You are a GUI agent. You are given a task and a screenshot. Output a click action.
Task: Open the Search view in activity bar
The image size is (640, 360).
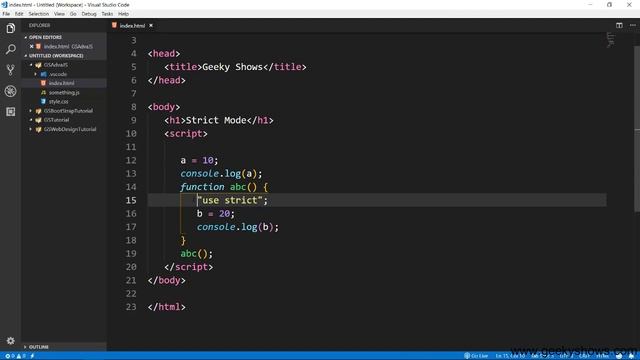click(11, 49)
